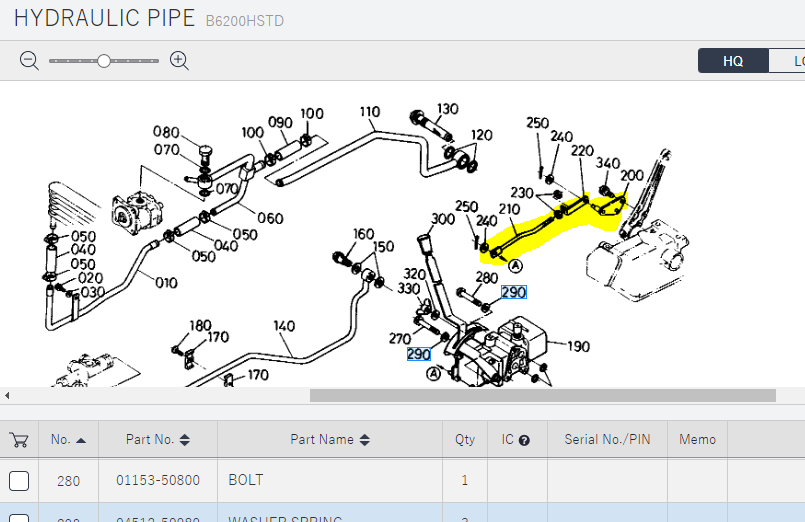Click callout 190 on the diagram
The width and height of the screenshot is (805, 522).
(x=579, y=347)
